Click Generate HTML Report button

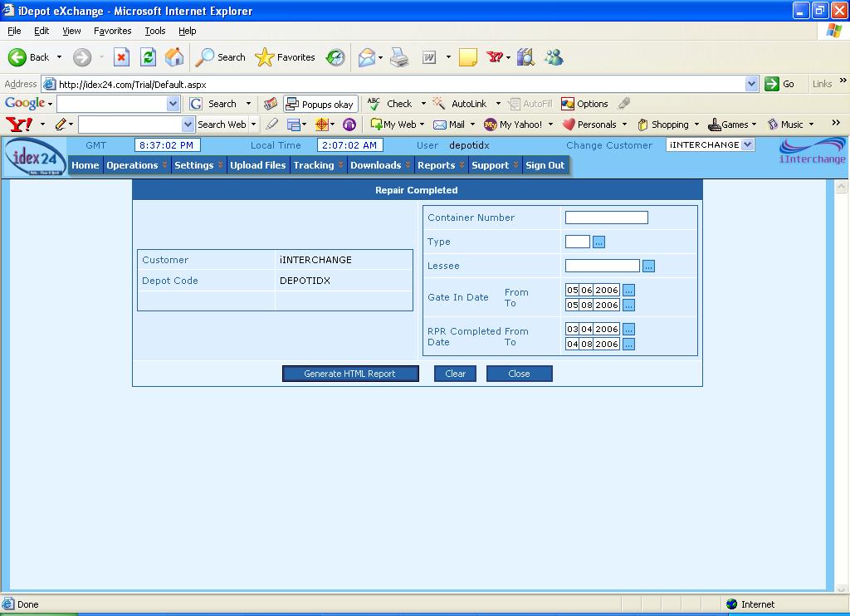pos(349,374)
